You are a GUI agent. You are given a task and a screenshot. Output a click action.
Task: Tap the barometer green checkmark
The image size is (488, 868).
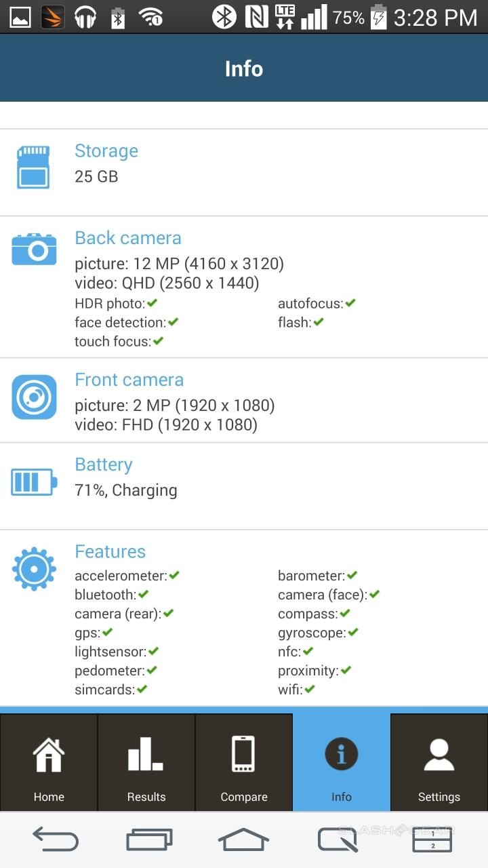352,576
